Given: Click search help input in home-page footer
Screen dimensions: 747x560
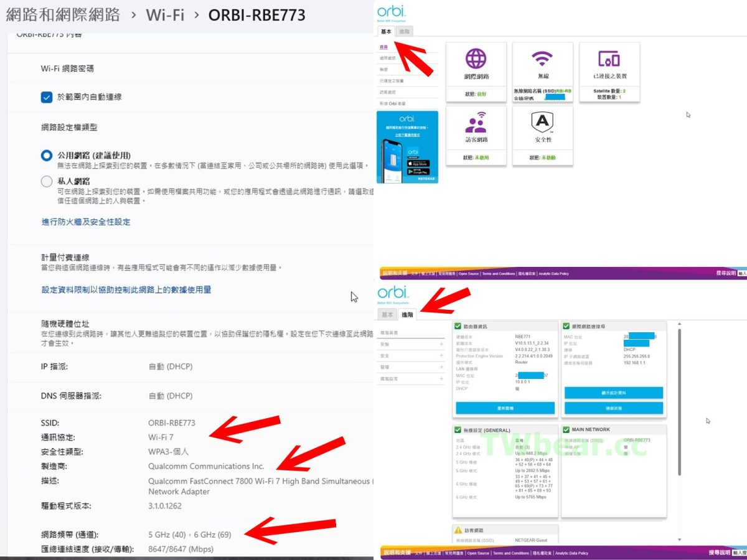Looking at the screenshot, I should [x=742, y=273].
